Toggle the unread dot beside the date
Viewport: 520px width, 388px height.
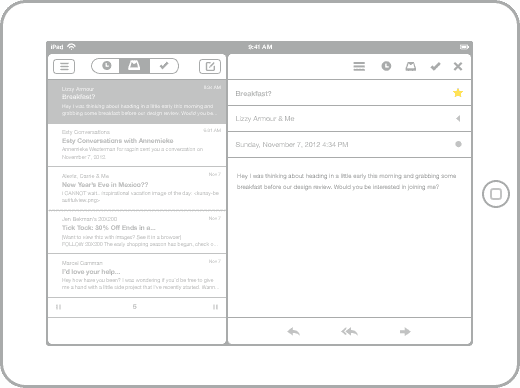458,144
